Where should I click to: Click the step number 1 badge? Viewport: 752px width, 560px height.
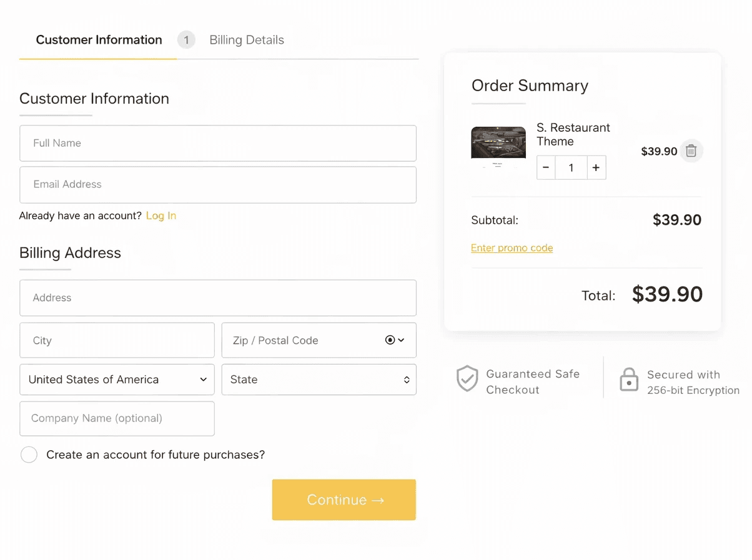186,40
